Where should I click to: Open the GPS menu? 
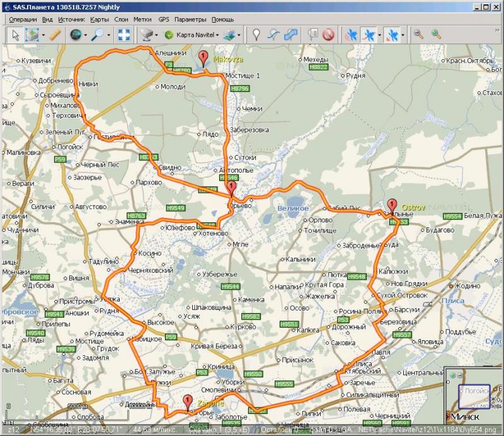pyautogui.click(x=164, y=20)
